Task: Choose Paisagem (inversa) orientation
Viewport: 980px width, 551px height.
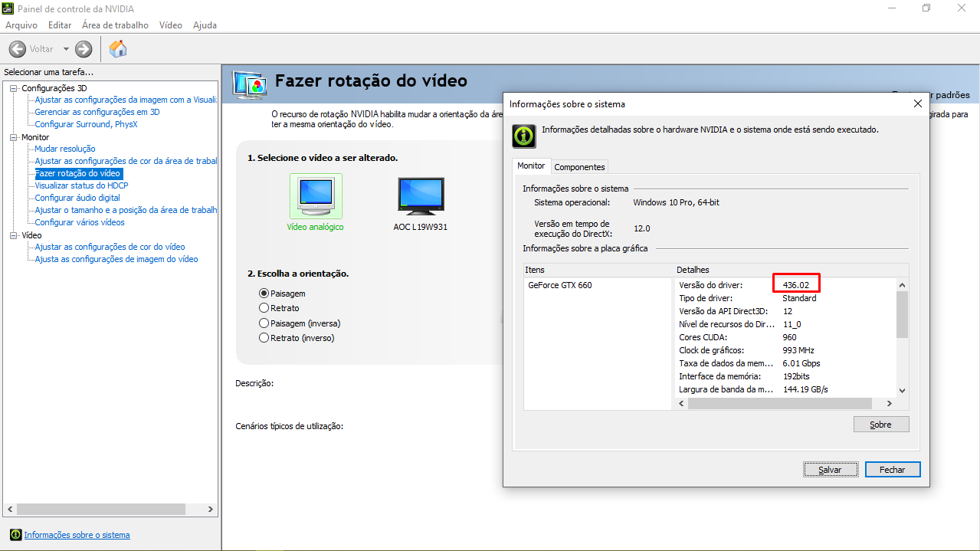Action: pyautogui.click(x=264, y=323)
